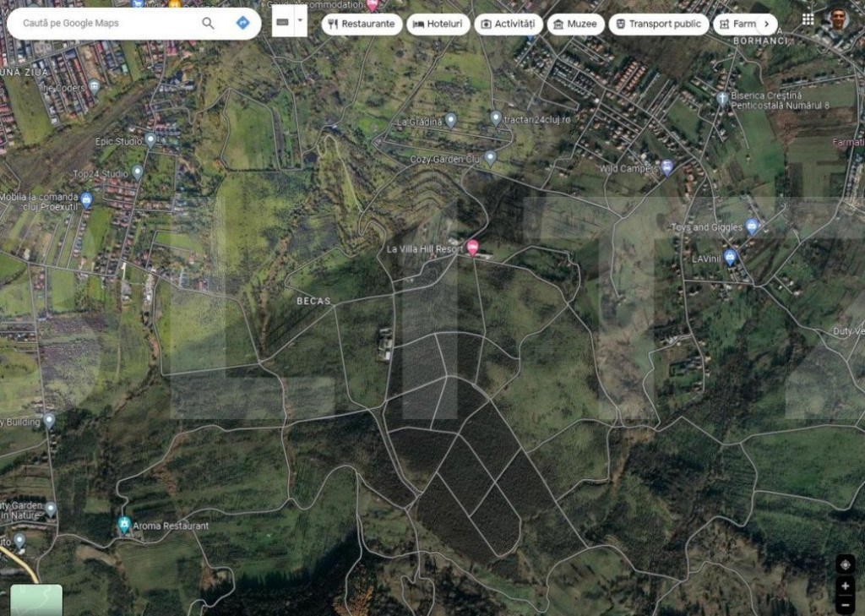Center map on my location
The image size is (865, 616).
pyautogui.click(x=845, y=564)
